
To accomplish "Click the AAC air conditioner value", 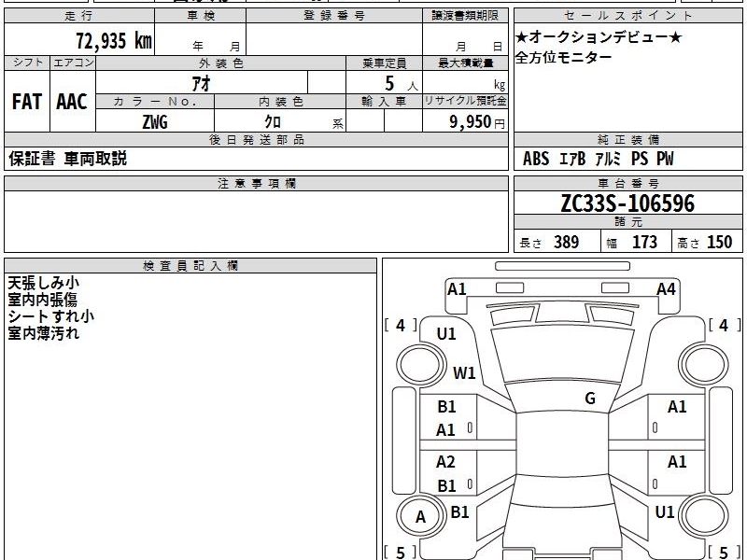I will pyautogui.click(x=72, y=102).
